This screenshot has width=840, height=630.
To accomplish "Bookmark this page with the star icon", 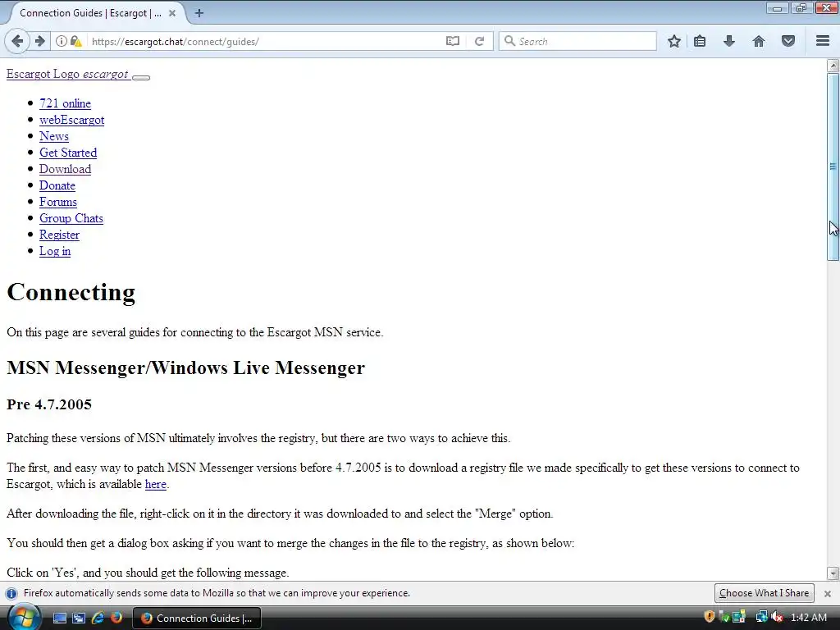I will (x=674, y=41).
